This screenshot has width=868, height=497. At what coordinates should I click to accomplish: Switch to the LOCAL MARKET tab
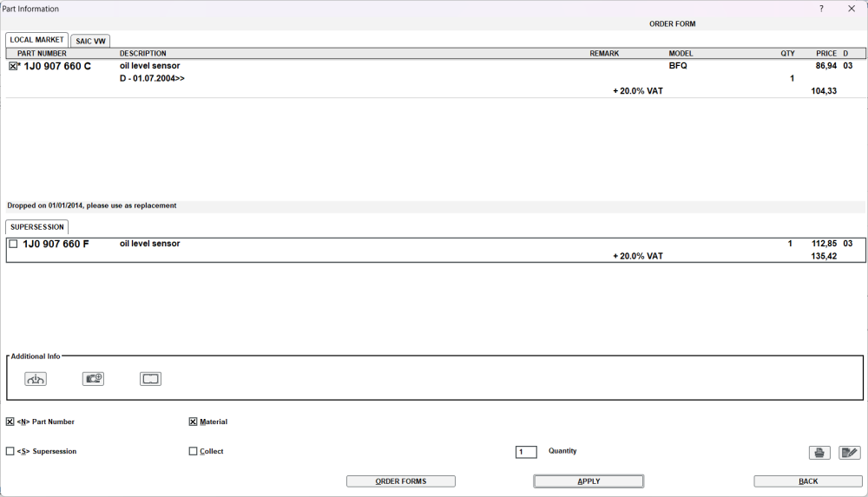point(36,40)
